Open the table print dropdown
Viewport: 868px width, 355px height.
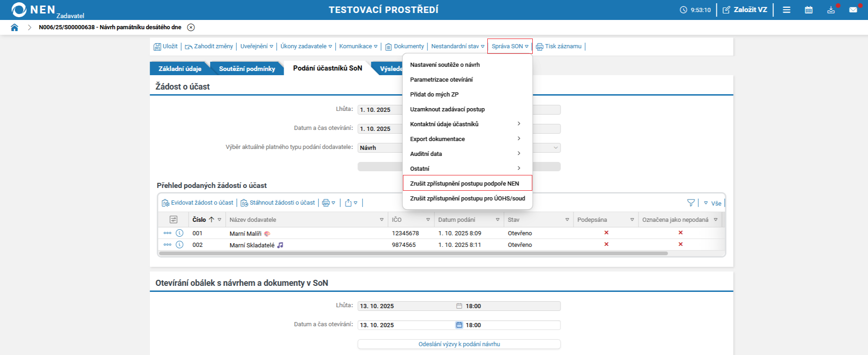[329, 203]
